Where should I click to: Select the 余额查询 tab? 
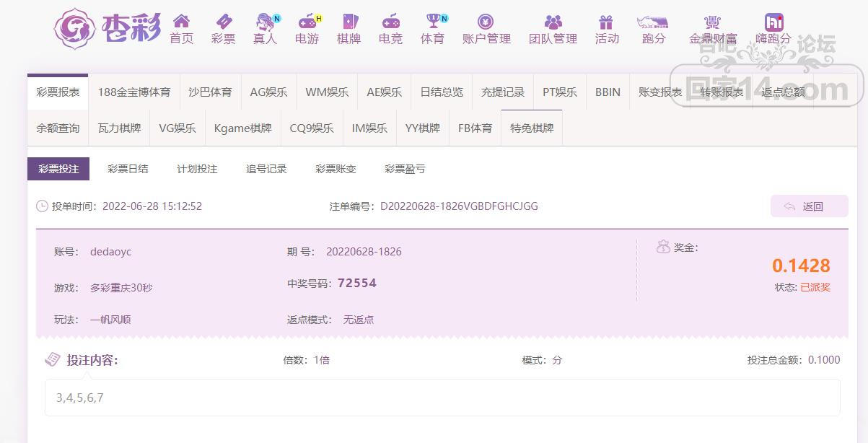[58, 128]
